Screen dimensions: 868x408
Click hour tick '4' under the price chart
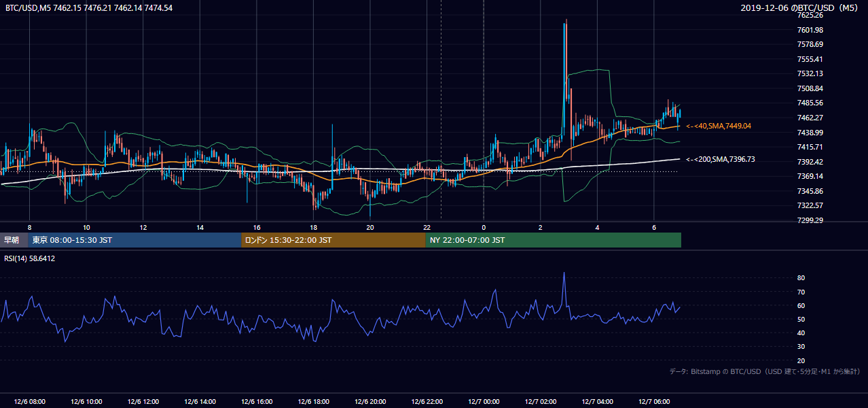(x=597, y=227)
